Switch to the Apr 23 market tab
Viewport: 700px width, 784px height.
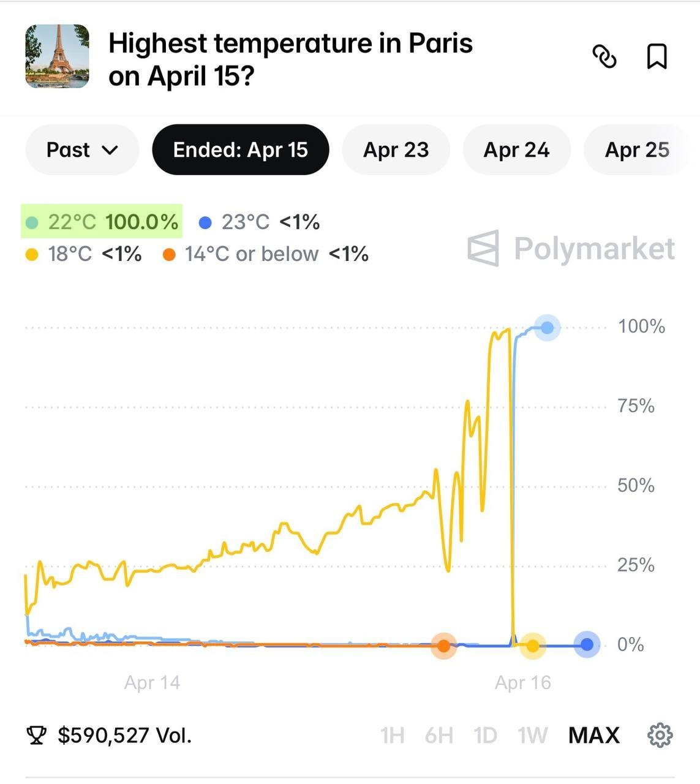point(396,150)
